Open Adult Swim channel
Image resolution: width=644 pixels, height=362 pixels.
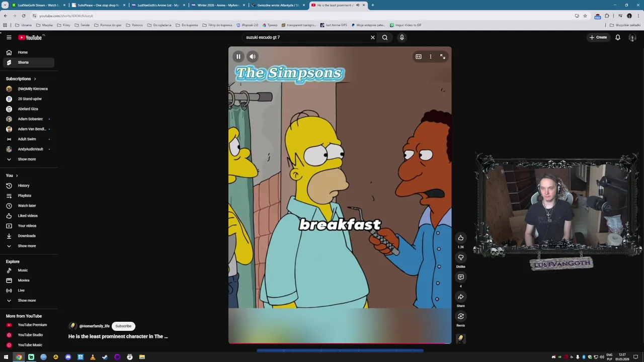tap(28, 139)
